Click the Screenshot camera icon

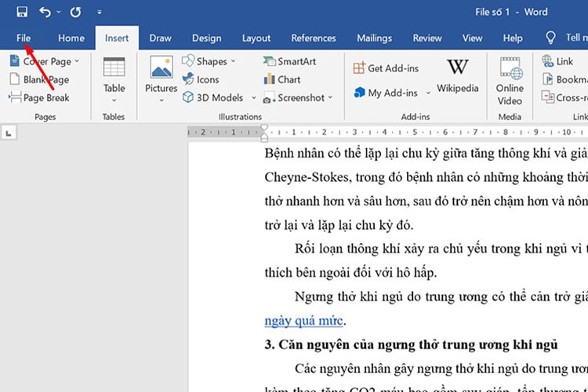pyautogui.click(x=269, y=97)
